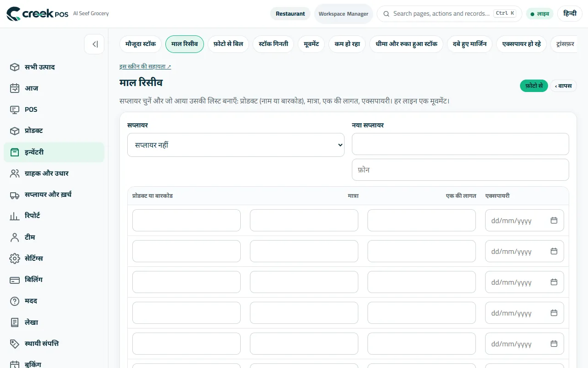Open ग्राहक और उधार people icon

click(15, 173)
